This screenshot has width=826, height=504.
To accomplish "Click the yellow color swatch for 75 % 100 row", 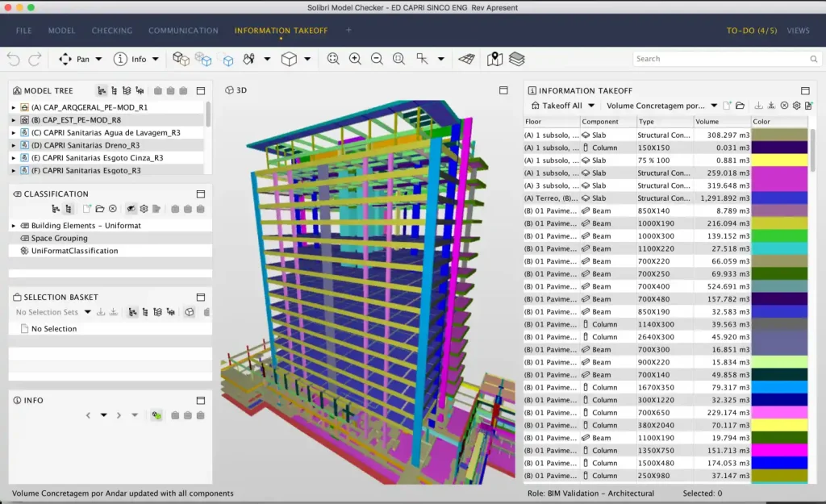I will [x=779, y=160].
